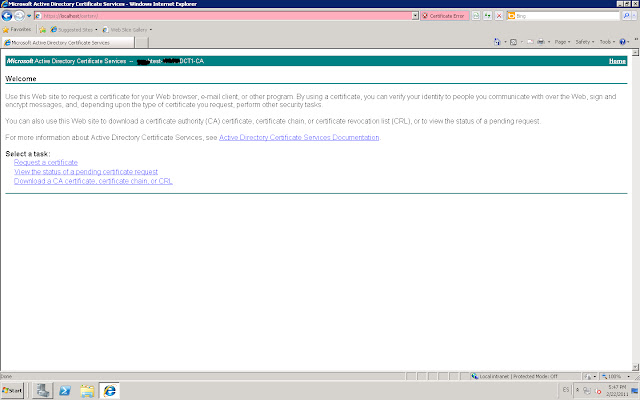Stop loading with the red X icon
Viewport: 640px width, 400px height.
[x=499, y=16]
